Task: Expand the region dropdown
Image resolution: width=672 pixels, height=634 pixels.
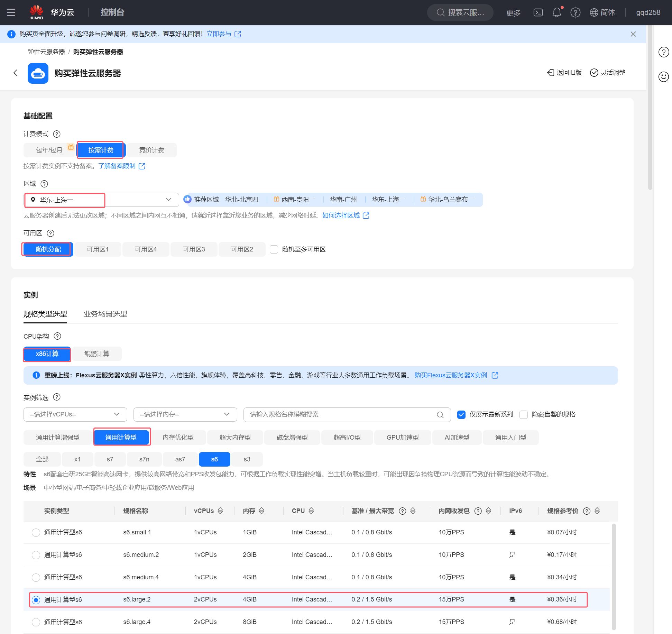Action: (101, 200)
